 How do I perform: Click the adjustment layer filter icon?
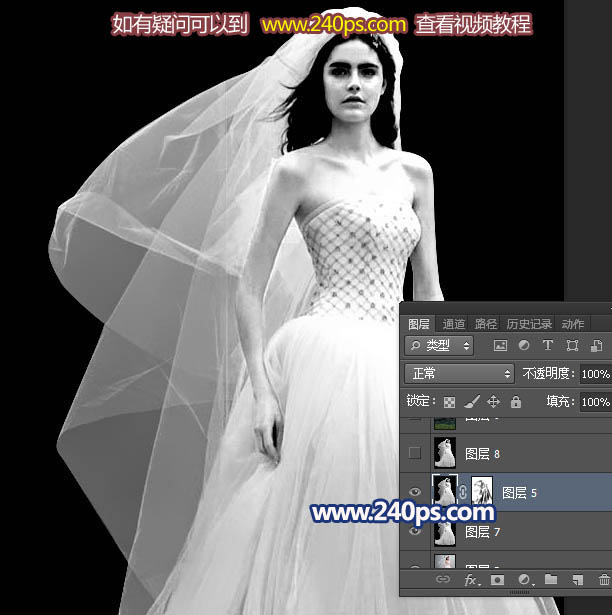524,346
